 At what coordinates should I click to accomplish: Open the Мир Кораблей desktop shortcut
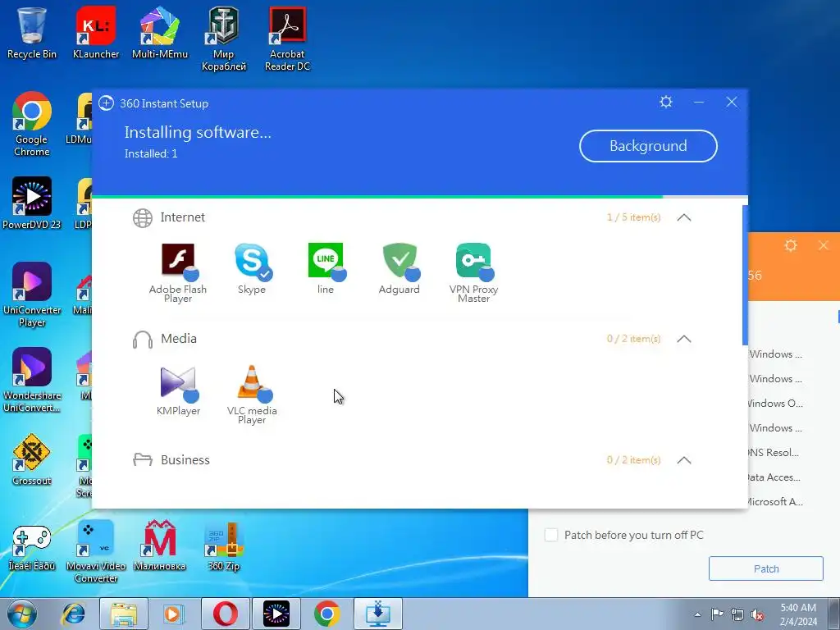(x=223, y=39)
